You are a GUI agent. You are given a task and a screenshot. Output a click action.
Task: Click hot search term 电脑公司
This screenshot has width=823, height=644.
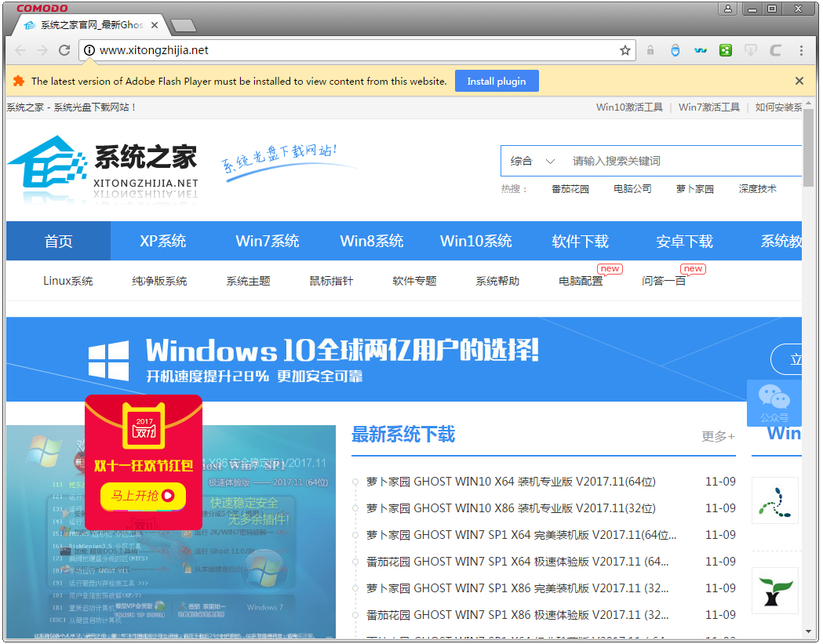tap(632, 189)
